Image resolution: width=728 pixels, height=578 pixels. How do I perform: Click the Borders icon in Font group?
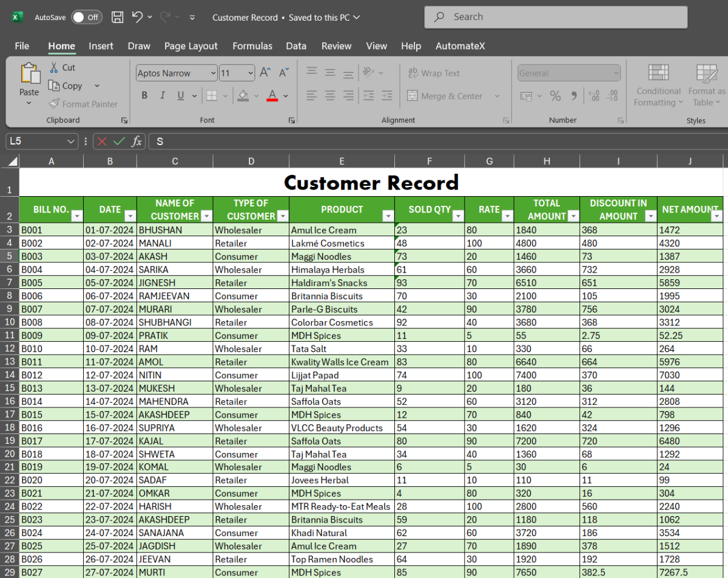pyautogui.click(x=211, y=96)
